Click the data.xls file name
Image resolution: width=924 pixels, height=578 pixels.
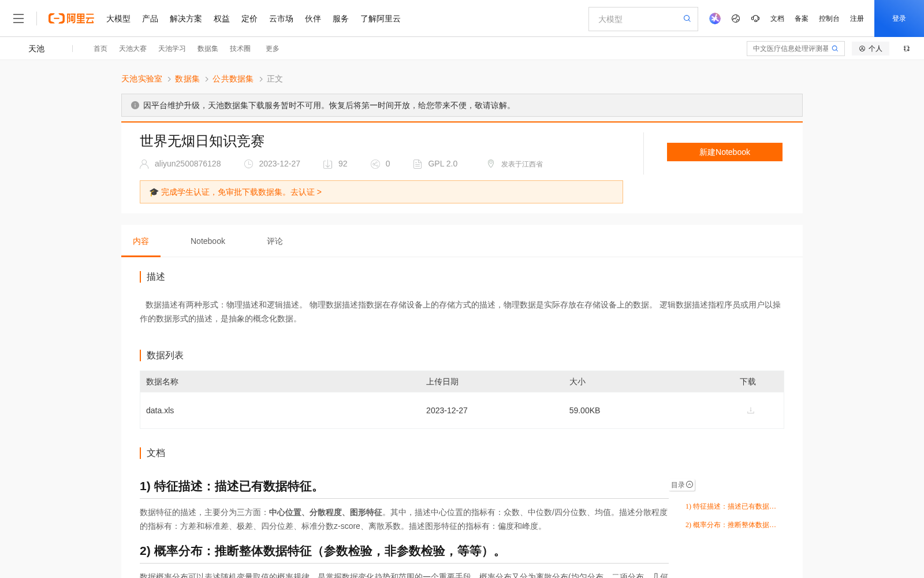[160, 410]
